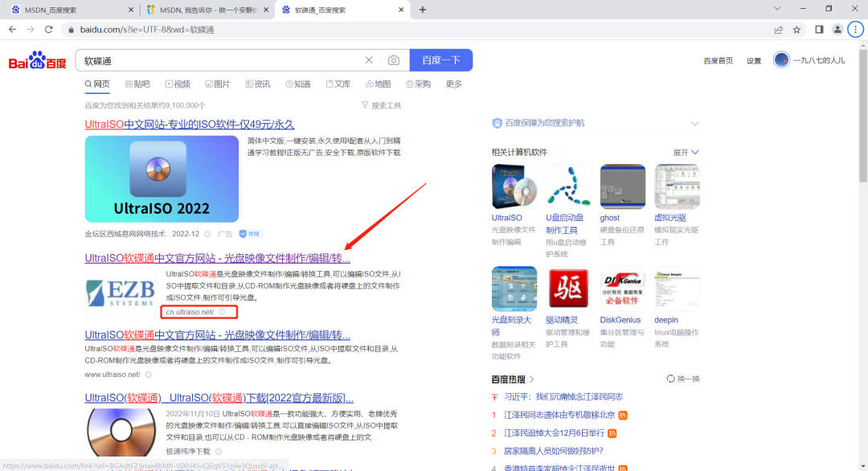868x471 pixels.
Task: Select 图片 search category
Action: pos(218,84)
